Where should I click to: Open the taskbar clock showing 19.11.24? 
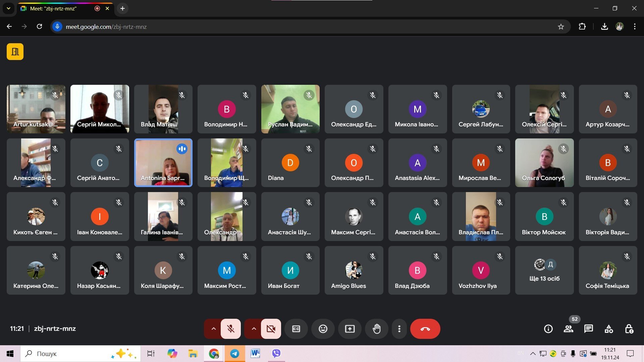point(610,354)
